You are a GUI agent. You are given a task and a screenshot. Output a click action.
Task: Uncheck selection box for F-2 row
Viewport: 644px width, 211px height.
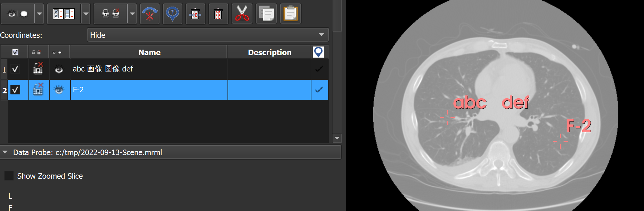(15, 90)
